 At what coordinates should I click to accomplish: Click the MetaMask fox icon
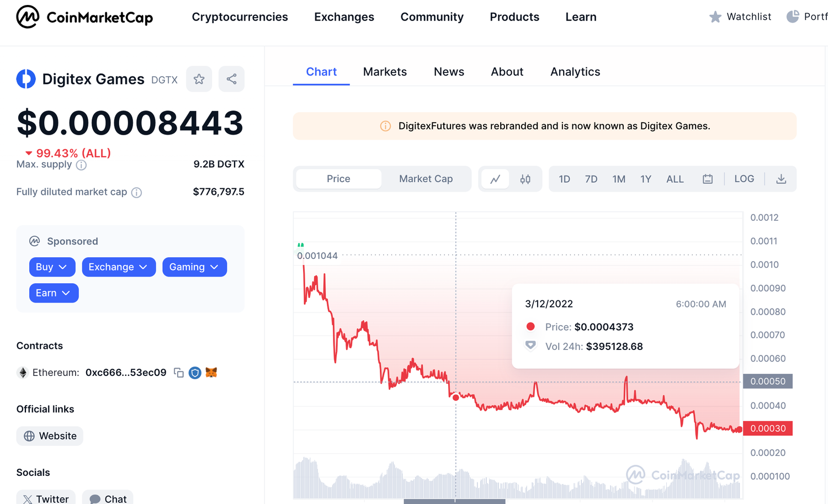211,373
